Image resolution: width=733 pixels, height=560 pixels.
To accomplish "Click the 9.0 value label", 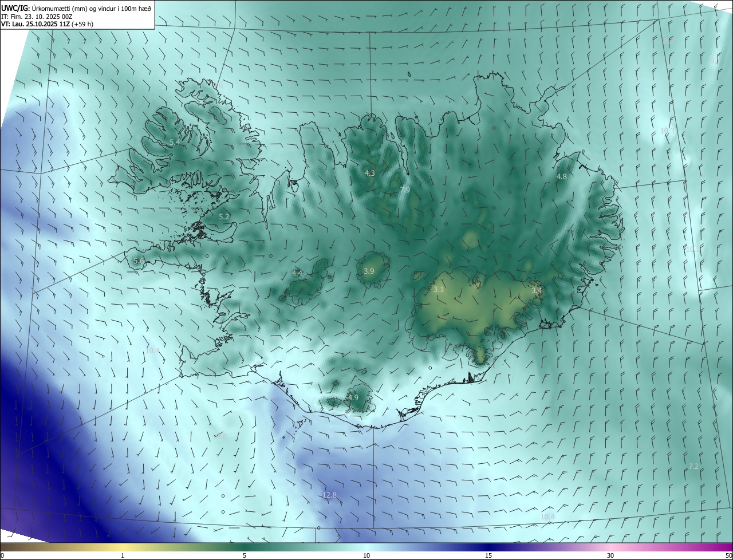I will coord(222,437).
